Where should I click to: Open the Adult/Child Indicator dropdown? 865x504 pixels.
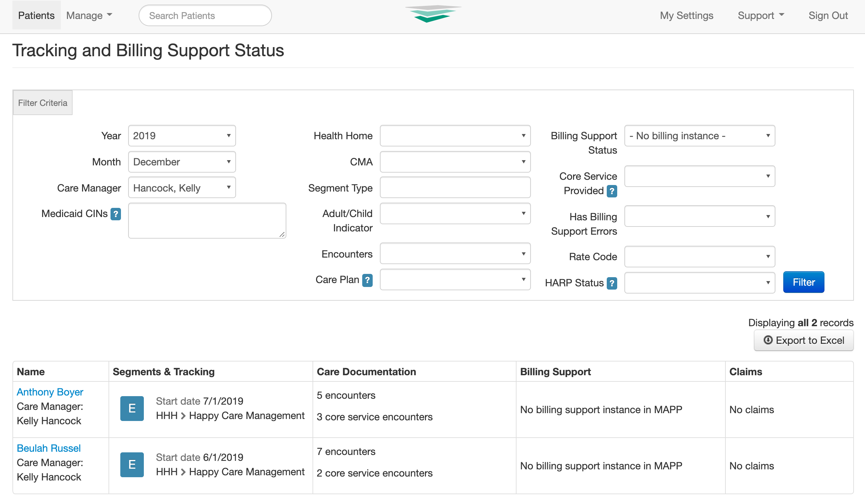pos(455,214)
